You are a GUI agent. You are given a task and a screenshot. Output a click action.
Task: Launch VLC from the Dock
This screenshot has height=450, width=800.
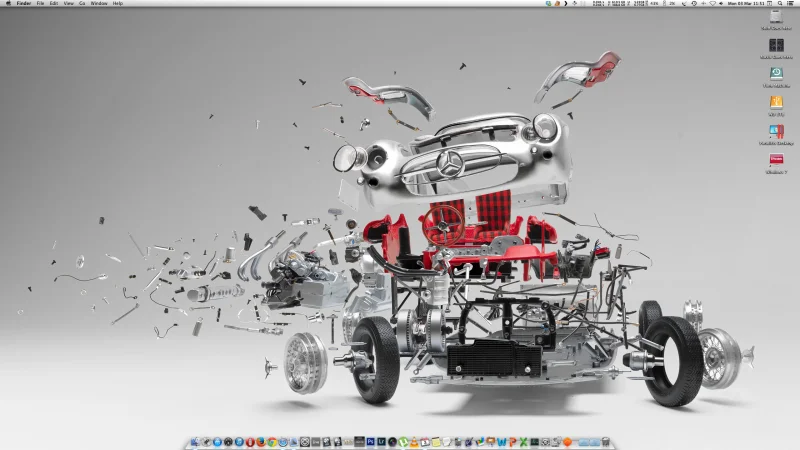(x=414, y=442)
